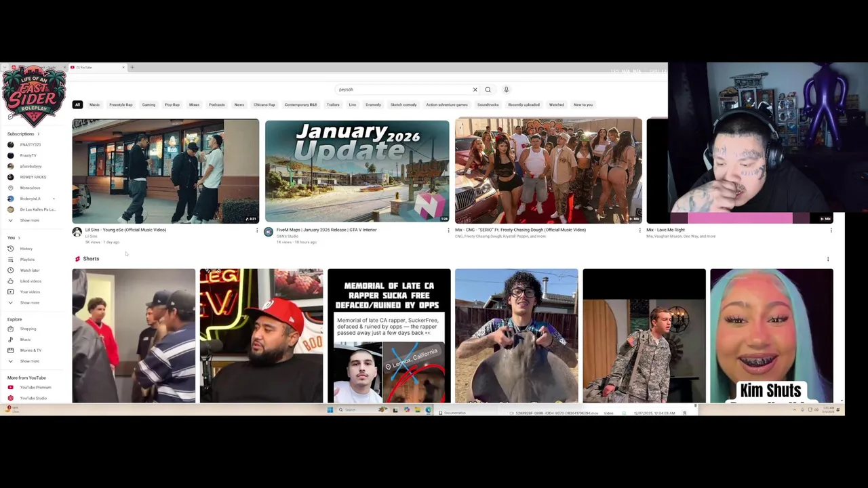
Task: Select the All filter chip
Action: click(x=77, y=104)
